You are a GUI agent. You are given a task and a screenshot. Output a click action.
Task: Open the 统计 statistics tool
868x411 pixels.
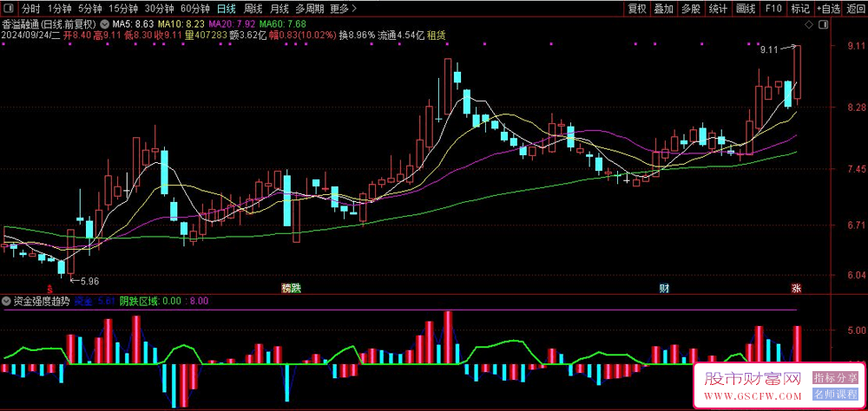(718, 9)
